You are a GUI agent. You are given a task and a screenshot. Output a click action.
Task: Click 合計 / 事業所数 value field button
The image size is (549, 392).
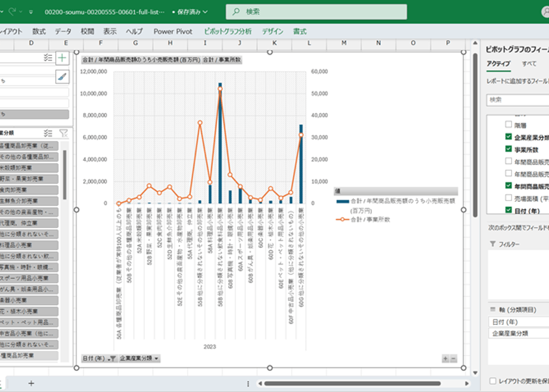[222, 60]
